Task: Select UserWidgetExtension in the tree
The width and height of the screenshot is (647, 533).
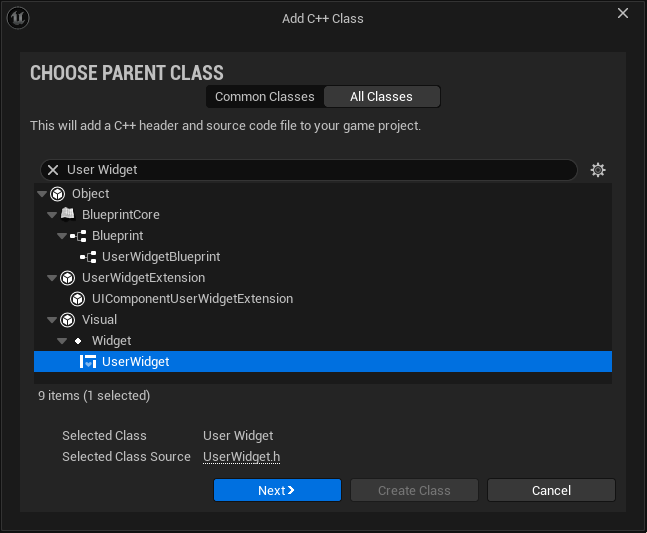Action: click(143, 278)
